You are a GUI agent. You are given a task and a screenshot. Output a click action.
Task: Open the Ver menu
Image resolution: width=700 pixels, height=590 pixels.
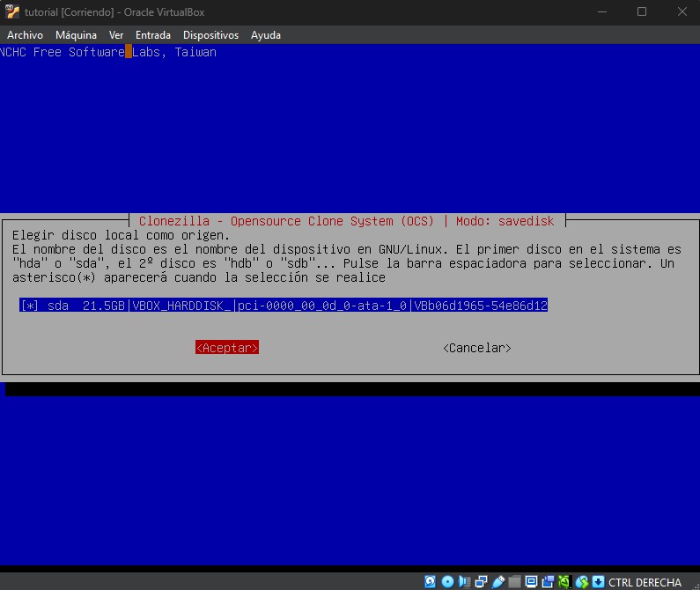tap(116, 35)
